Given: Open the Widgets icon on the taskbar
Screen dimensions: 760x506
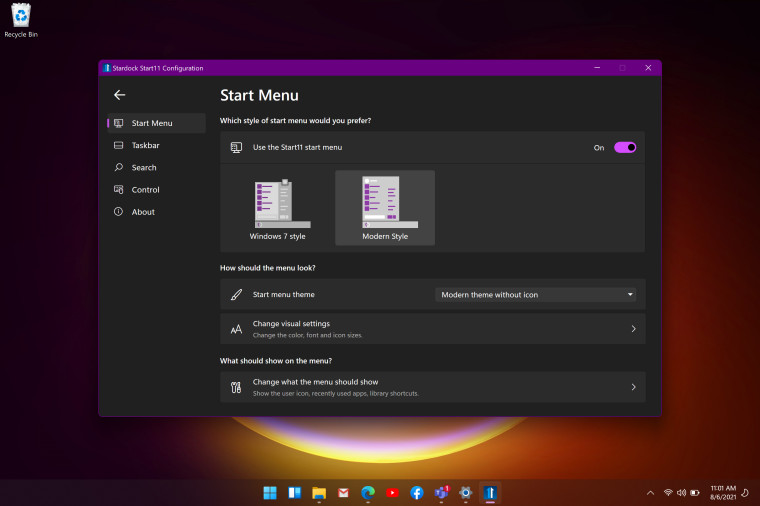Looking at the screenshot, I should click(x=295, y=493).
